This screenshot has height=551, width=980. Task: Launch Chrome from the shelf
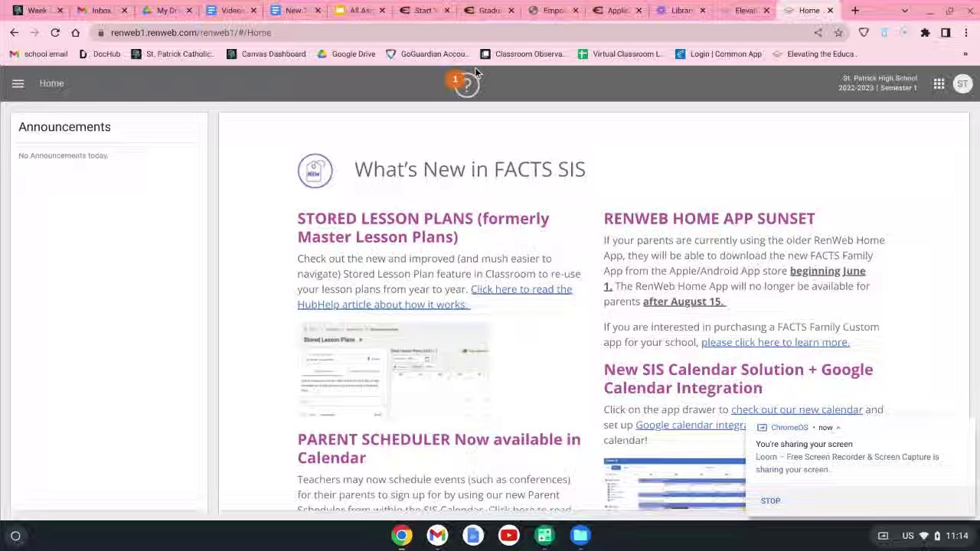click(x=402, y=536)
